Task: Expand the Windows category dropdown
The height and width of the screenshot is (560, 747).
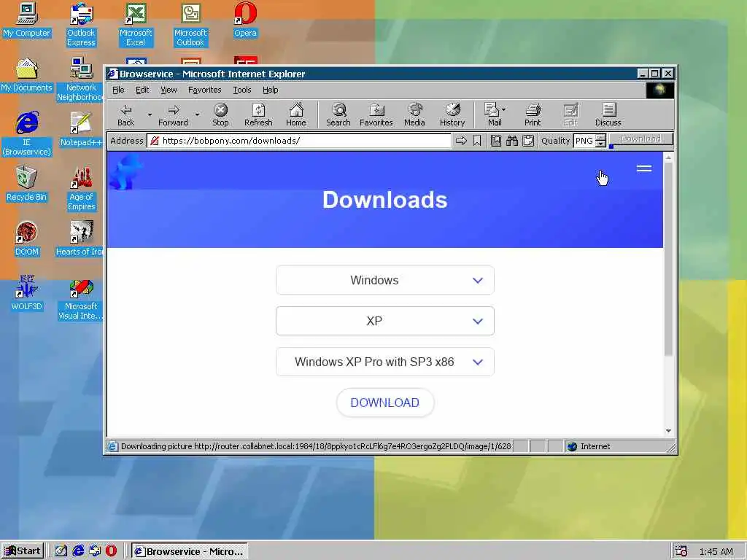Action: pyautogui.click(x=385, y=280)
